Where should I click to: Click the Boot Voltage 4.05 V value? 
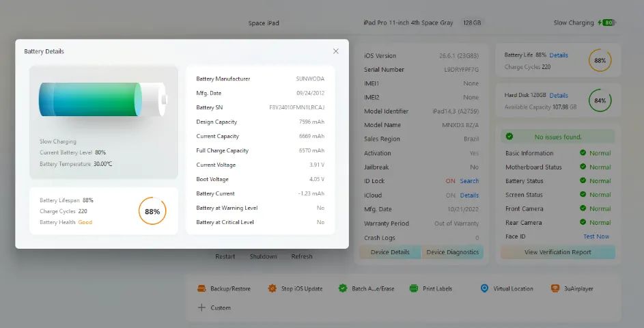pos(317,179)
